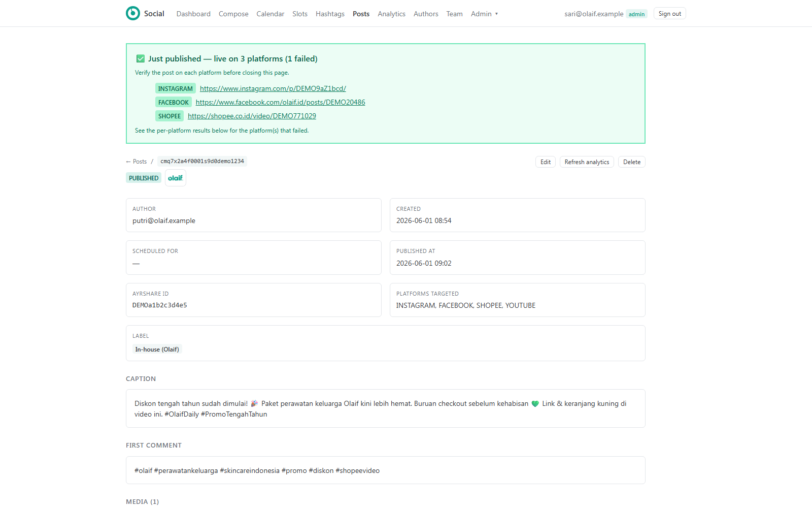Go back to Posts via breadcrumb
Screen dimensions: 812x508
tap(137, 162)
